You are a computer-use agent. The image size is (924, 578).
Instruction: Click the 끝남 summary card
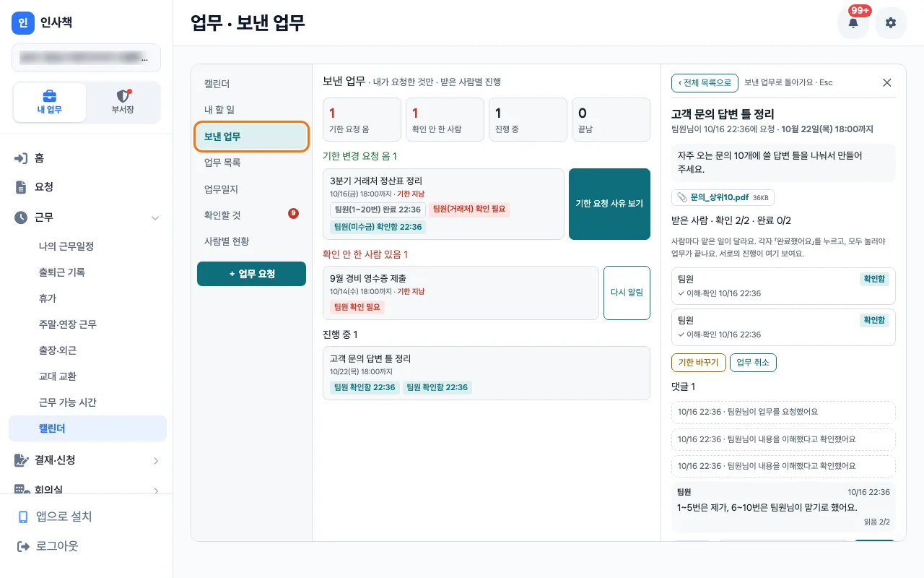point(611,120)
